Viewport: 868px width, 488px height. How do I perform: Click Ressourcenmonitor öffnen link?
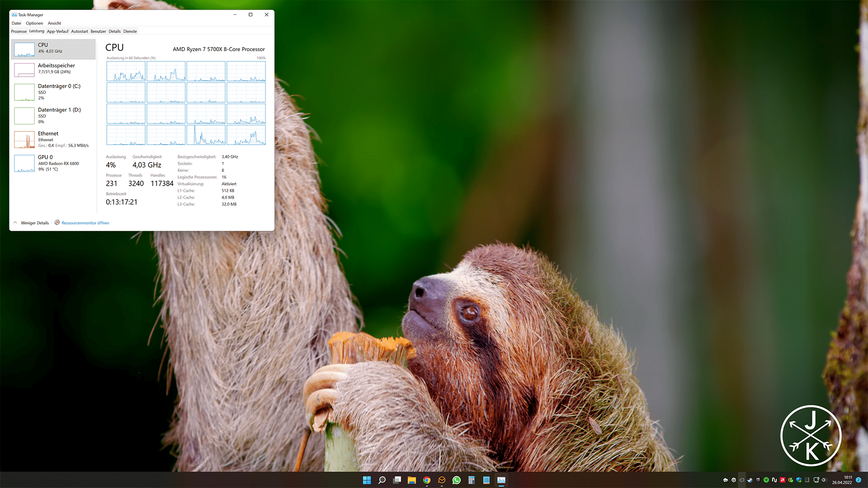[85, 223]
